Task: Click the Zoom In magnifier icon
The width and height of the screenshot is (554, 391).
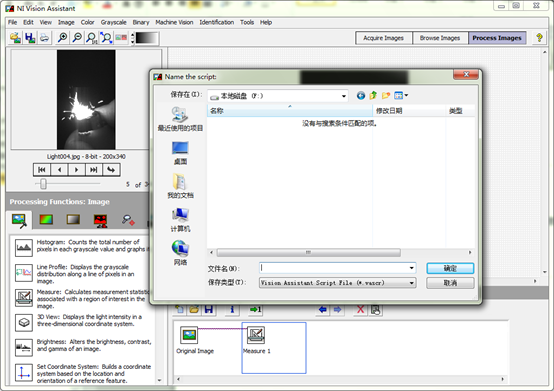Action: click(x=63, y=37)
